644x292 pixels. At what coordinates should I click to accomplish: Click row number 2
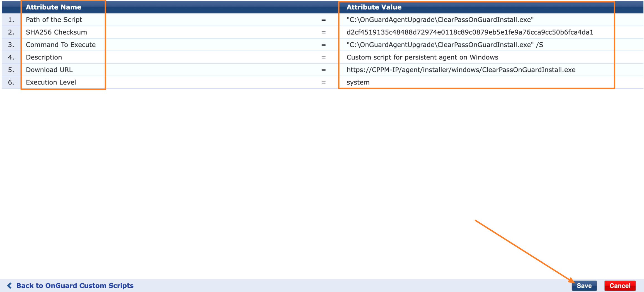(x=11, y=32)
